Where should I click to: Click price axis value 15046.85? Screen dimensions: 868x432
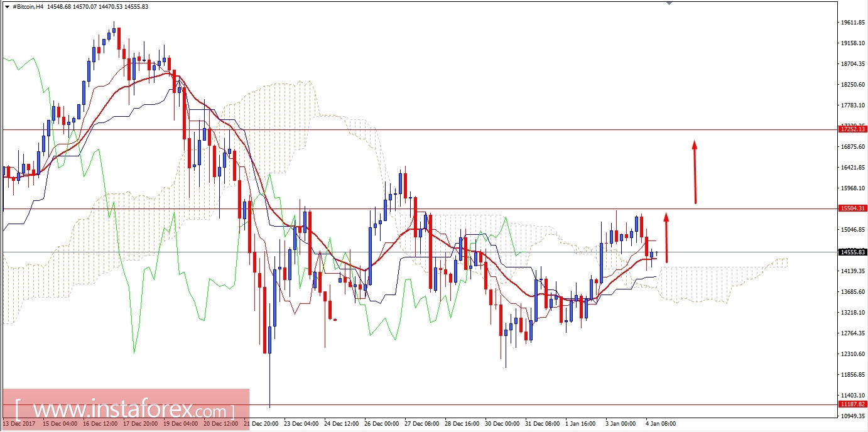(853, 230)
